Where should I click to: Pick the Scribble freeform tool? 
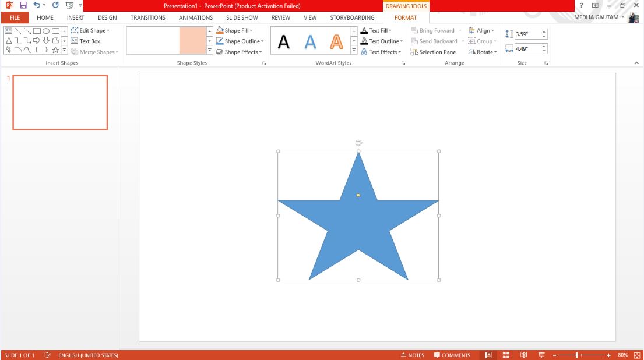click(x=9, y=50)
